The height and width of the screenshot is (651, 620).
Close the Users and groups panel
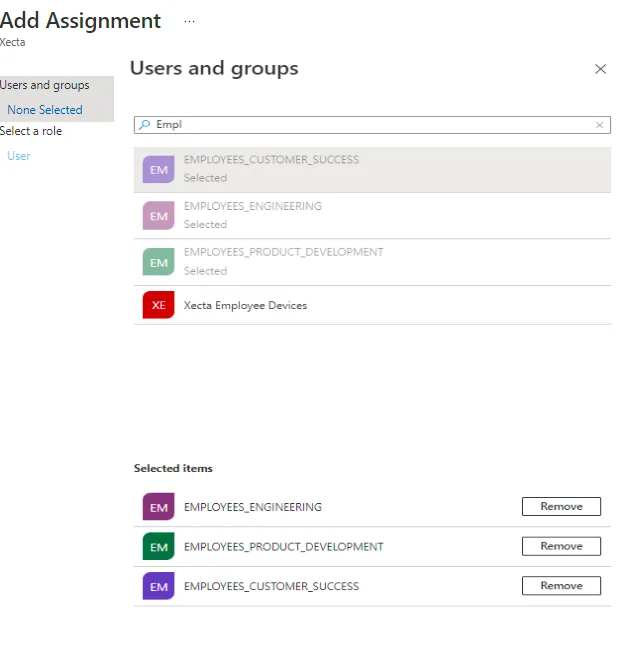click(x=600, y=69)
